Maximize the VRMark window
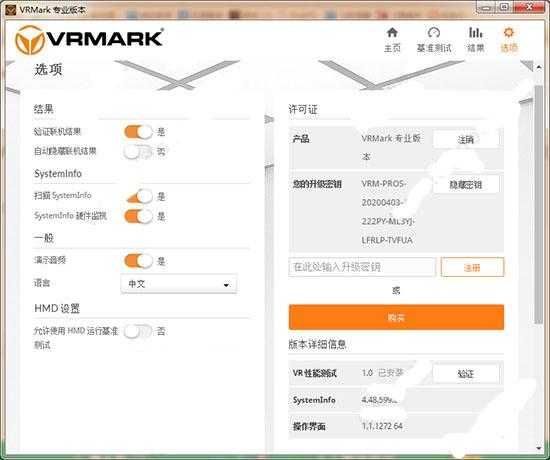The width and height of the screenshot is (550, 460). click(504, 7)
